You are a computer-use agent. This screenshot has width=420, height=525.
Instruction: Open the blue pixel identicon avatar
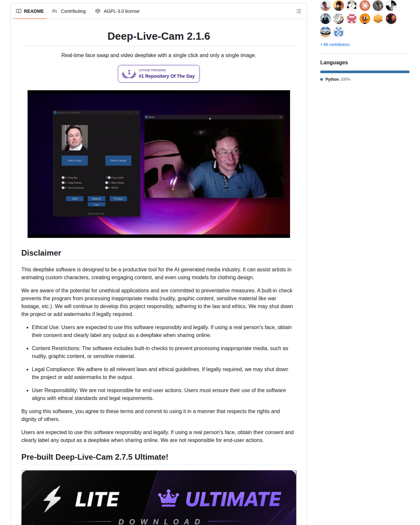pos(339,32)
